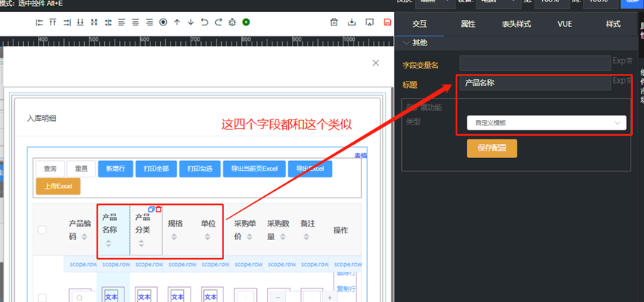Image resolution: width=644 pixels, height=302 pixels.
Task: Sort by 采购单价 column arrows
Action: pos(249,237)
